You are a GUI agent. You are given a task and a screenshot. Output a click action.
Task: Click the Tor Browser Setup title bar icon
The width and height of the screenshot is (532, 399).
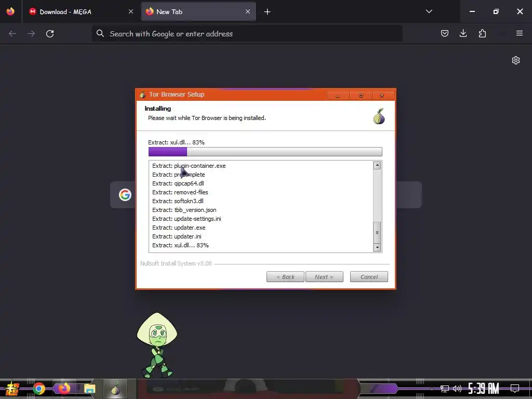142,95
